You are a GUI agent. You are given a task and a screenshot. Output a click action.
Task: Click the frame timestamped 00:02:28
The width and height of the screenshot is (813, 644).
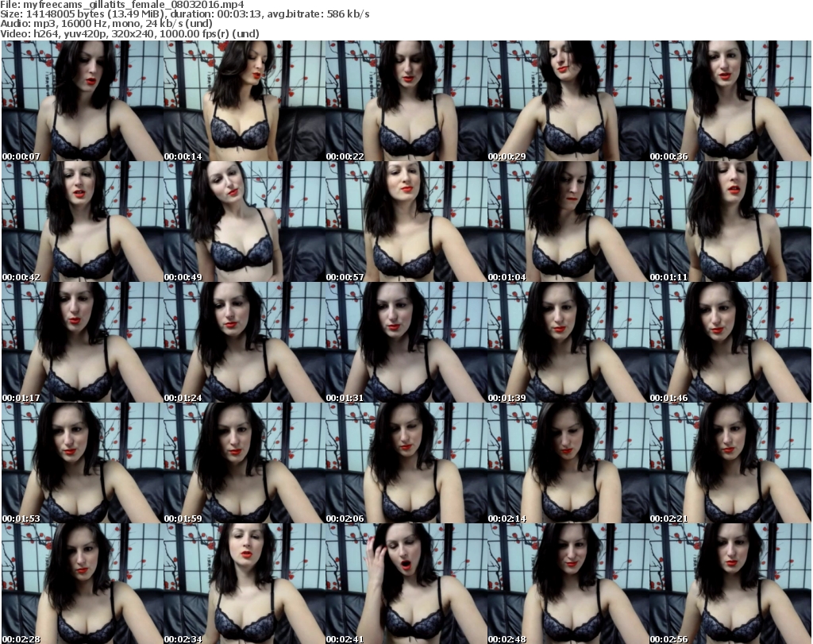[x=83, y=584]
